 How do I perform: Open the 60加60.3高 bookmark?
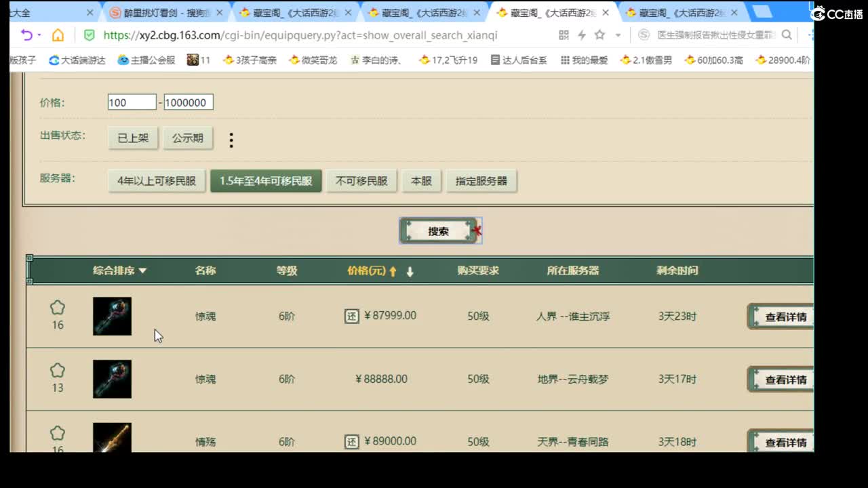(x=714, y=60)
